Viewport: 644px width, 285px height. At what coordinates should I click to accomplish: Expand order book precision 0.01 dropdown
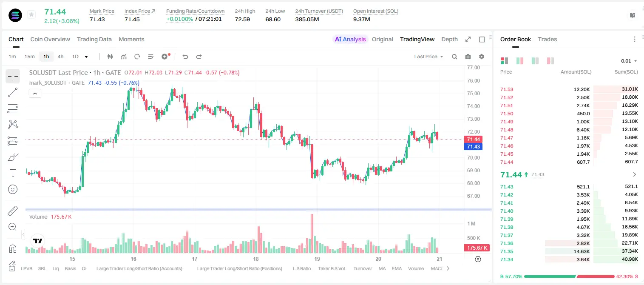[x=629, y=61]
